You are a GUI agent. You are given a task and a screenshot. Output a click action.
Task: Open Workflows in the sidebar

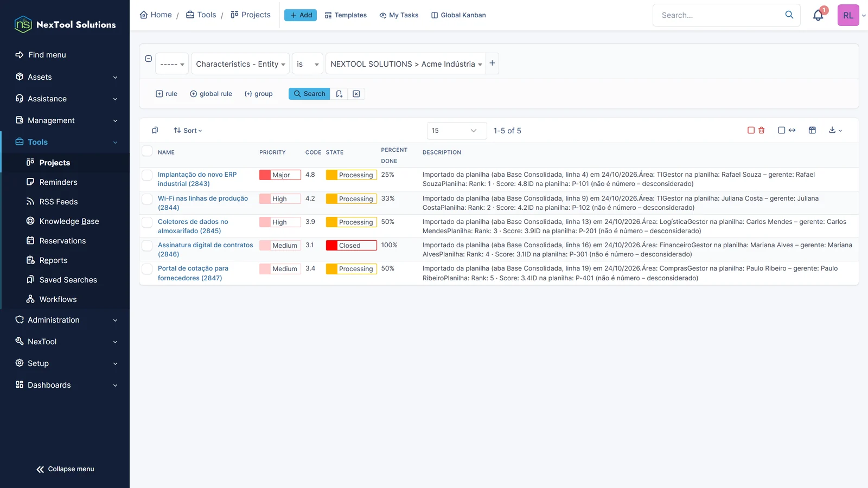[x=58, y=299]
